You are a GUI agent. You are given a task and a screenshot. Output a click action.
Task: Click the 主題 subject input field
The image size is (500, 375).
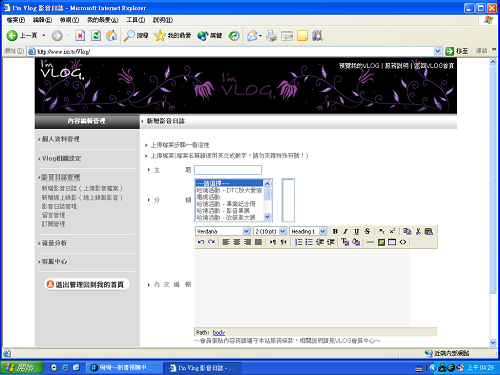click(x=228, y=170)
